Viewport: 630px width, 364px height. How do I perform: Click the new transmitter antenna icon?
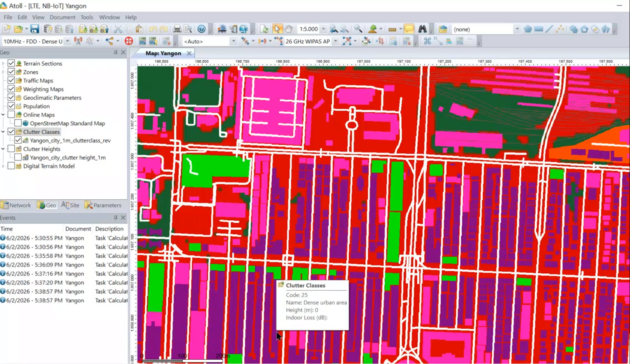pos(78,41)
